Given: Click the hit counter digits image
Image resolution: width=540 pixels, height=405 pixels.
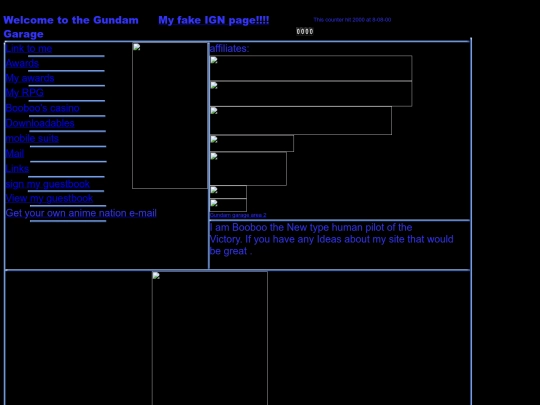Looking at the screenshot, I should (x=305, y=31).
